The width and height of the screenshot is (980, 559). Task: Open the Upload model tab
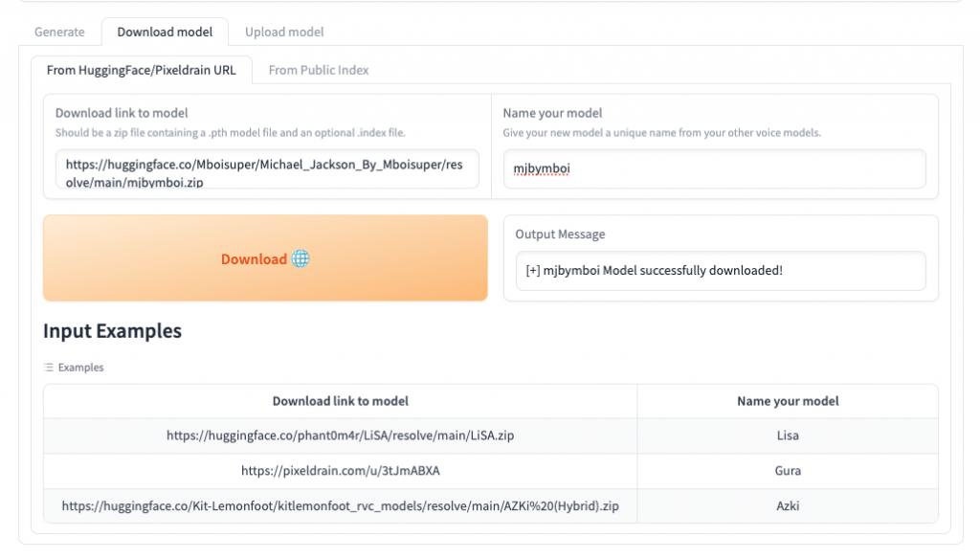pyautogui.click(x=284, y=32)
